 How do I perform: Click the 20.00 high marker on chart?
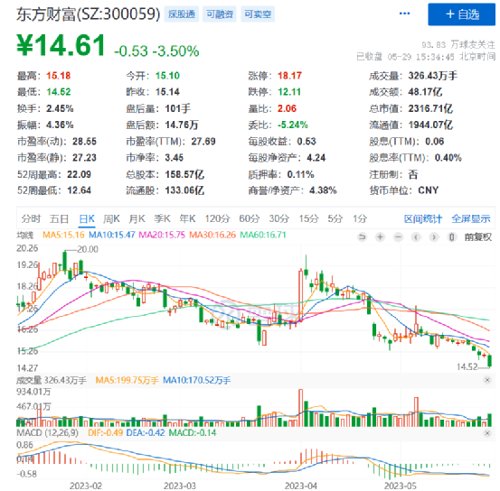(x=87, y=249)
